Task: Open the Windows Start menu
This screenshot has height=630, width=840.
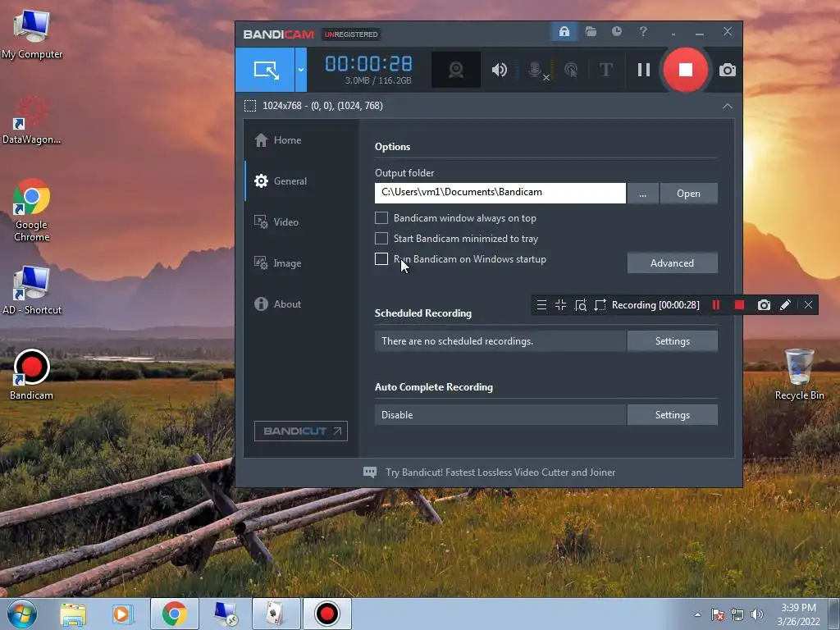Action: (22, 614)
